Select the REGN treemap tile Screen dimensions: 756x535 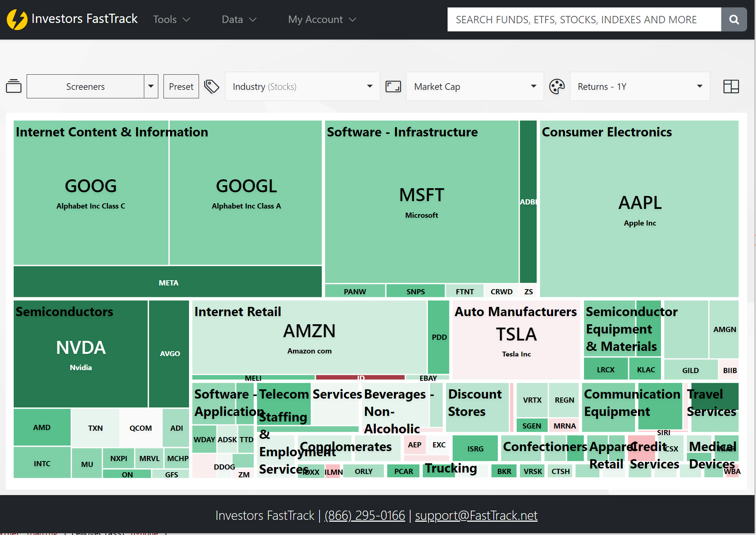[x=564, y=400]
